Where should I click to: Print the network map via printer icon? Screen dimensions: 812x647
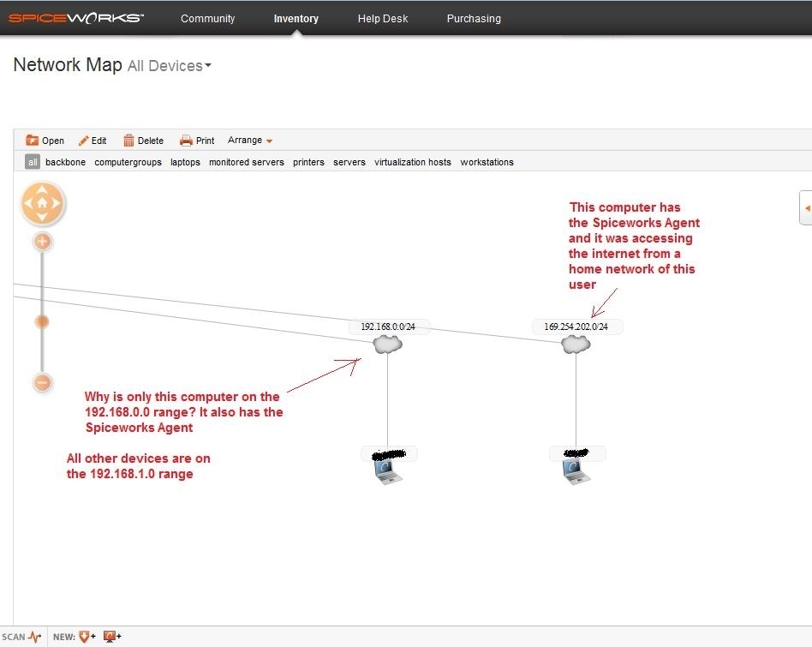click(196, 140)
